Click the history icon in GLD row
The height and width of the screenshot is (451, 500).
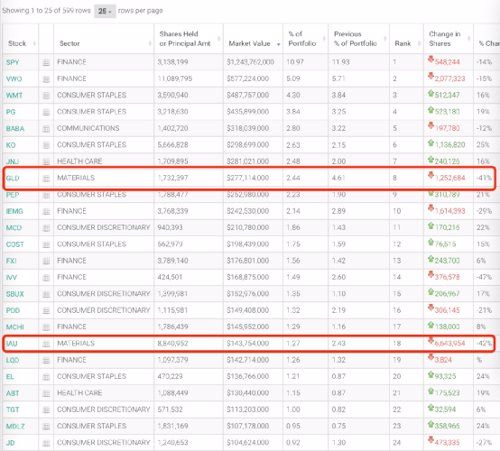(x=46, y=178)
